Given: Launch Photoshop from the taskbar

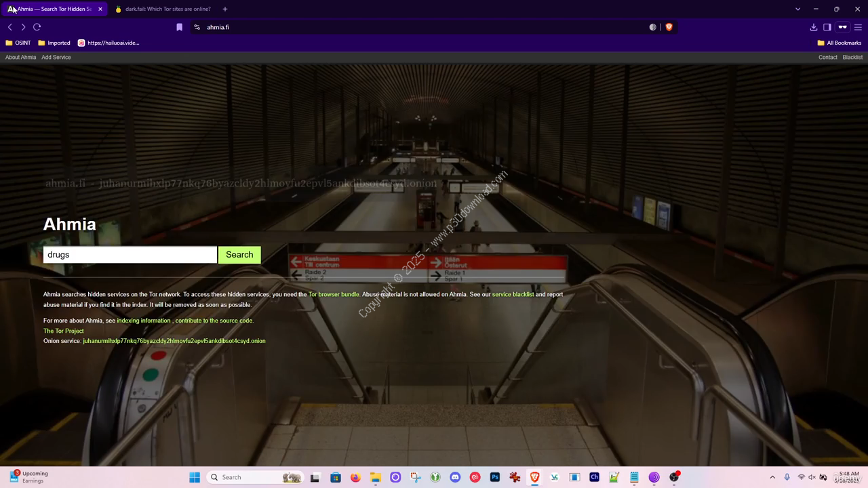Looking at the screenshot, I should point(495,477).
